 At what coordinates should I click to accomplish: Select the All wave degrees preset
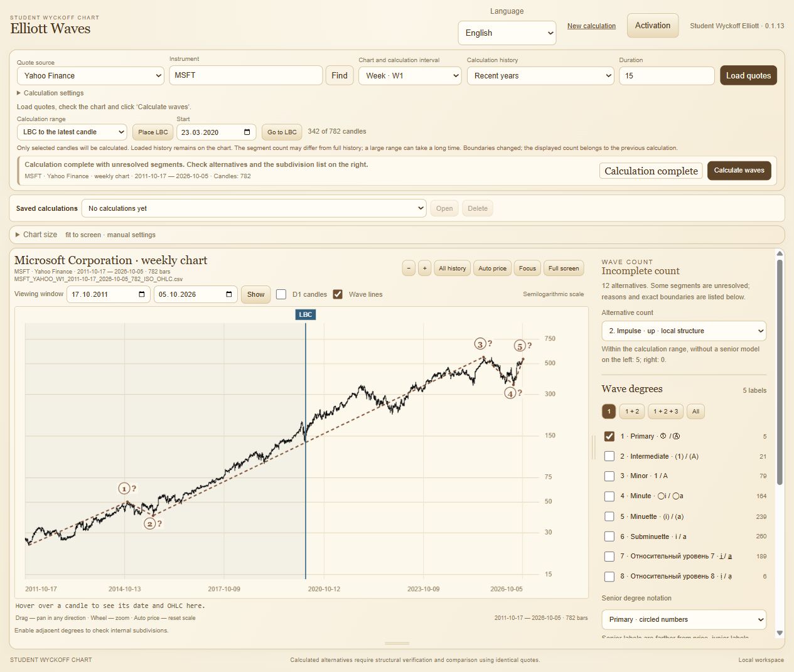(695, 412)
